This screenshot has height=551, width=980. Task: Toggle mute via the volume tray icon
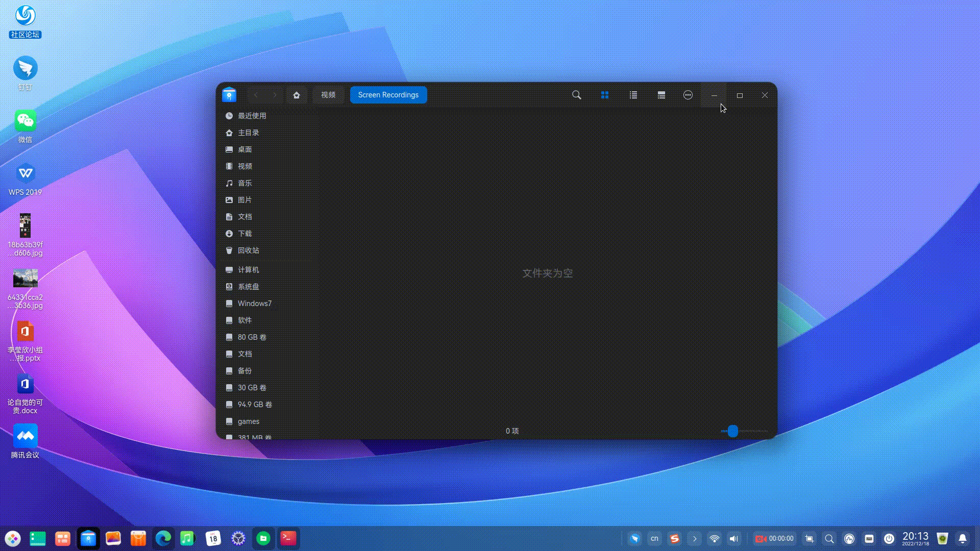[734, 538]
